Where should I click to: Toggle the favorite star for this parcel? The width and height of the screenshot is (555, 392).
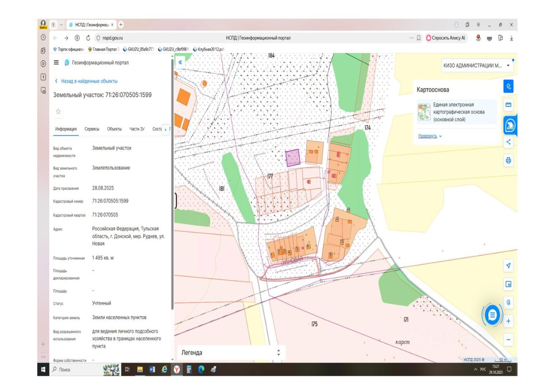tap(59, 111)
